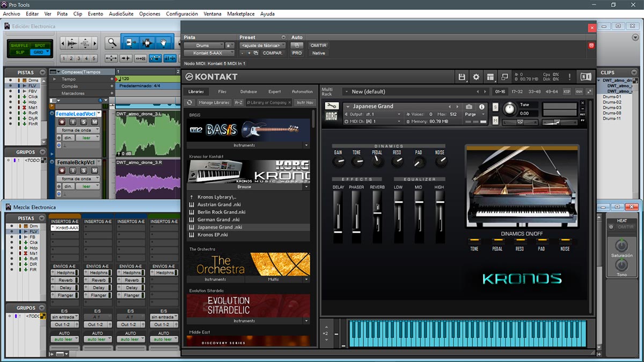This screenshot has height=362, width=644.
Task: Adjust the DELAY effects slider
Action: (x=338, y=231)
